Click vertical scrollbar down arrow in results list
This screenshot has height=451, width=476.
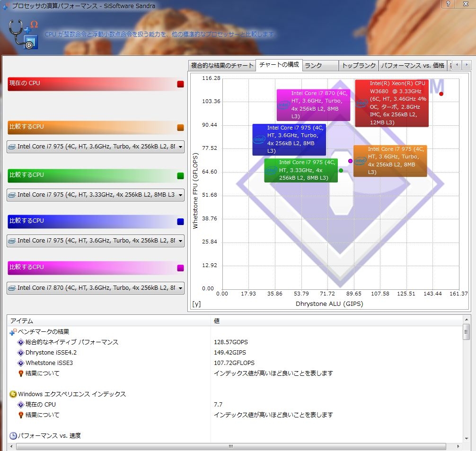tap(466, 439)
